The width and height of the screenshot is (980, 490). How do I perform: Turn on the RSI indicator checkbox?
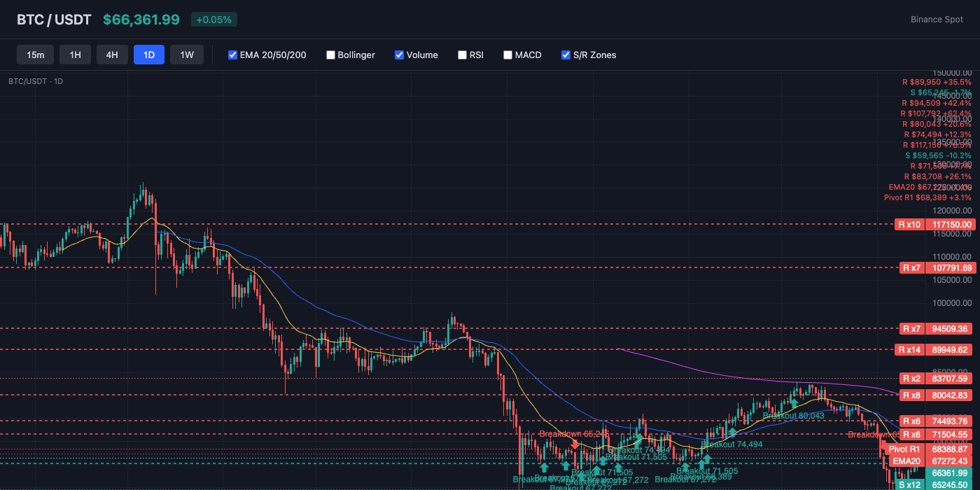[462, 55]
